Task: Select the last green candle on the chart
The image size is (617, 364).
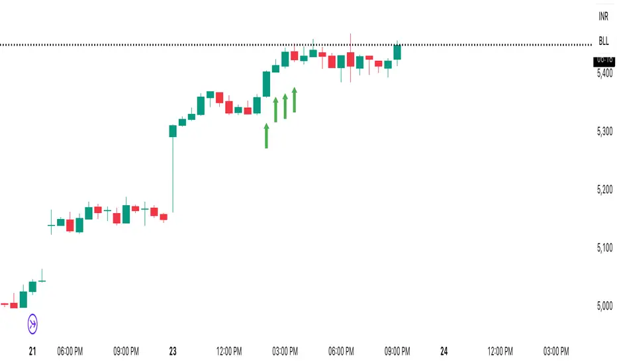Action: (397, 52)
